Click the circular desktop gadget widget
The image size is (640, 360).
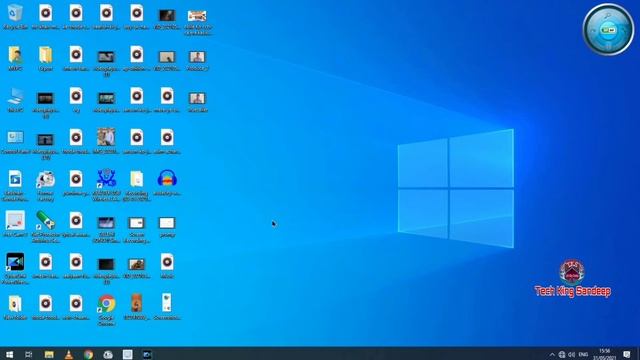click(608, 29)
